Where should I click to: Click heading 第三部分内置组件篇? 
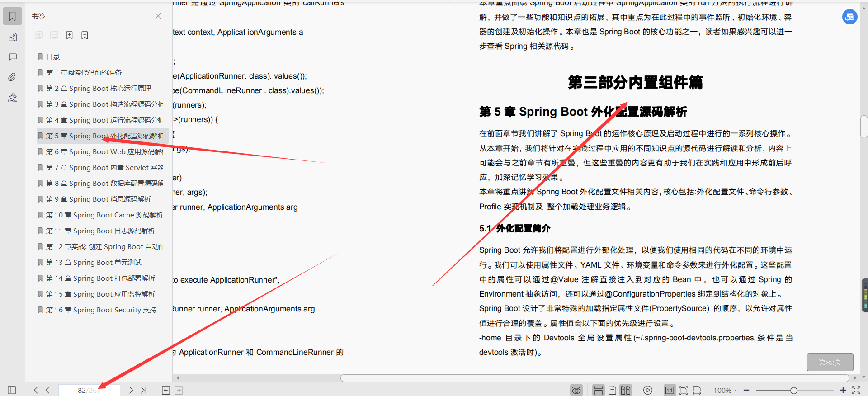coord(635,82)
